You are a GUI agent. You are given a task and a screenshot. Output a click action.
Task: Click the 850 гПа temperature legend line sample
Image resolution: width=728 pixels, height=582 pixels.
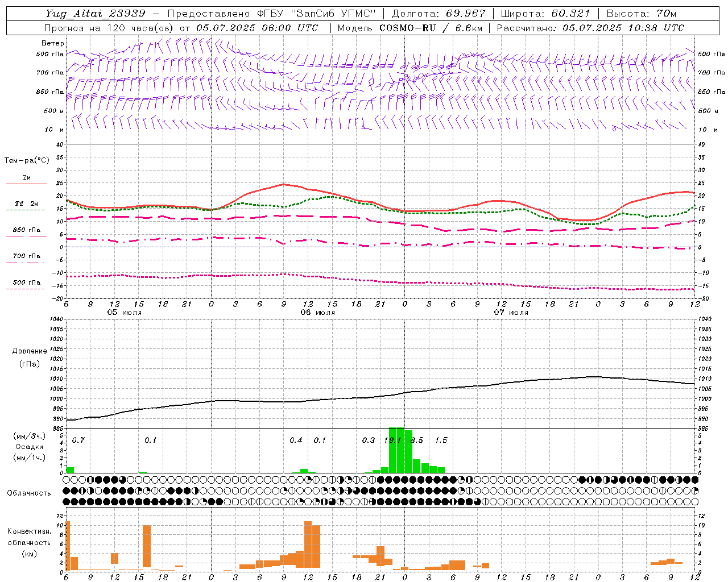click(26, 236)
